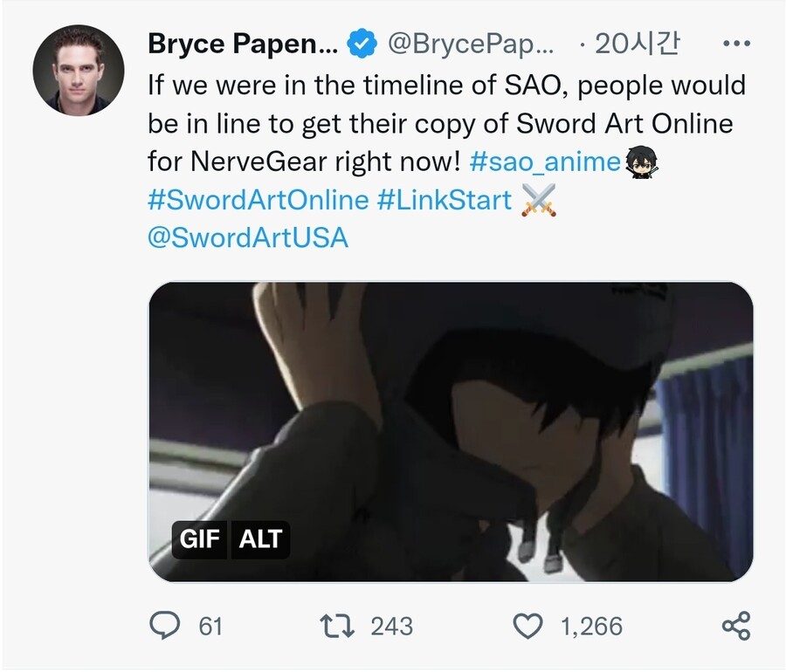Open the share icon menu
This screenshot has height=672, width=786.
coord(735,625)
